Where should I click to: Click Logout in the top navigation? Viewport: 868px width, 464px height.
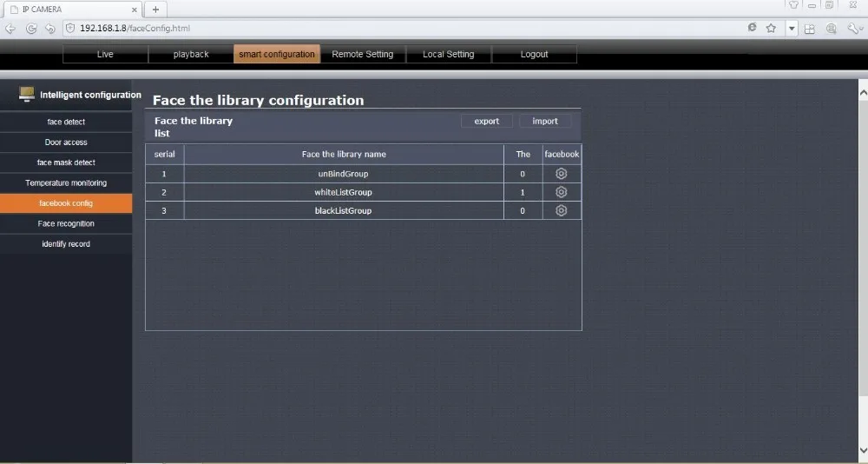point(534,55)
